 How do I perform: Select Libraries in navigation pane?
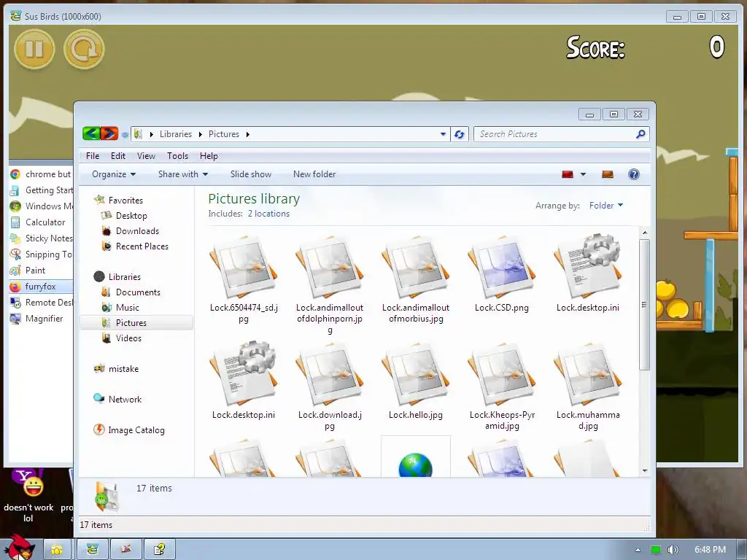click(x=124, y=276)
